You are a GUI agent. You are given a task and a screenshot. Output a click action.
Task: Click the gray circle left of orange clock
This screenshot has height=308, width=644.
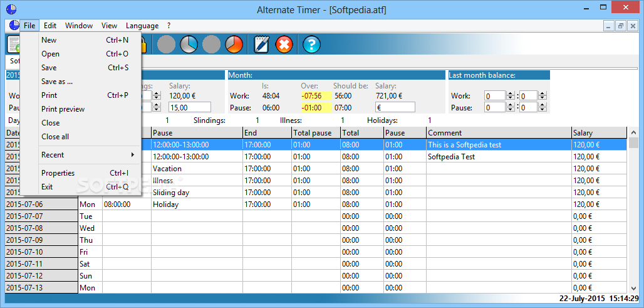(x=212, y=44)
